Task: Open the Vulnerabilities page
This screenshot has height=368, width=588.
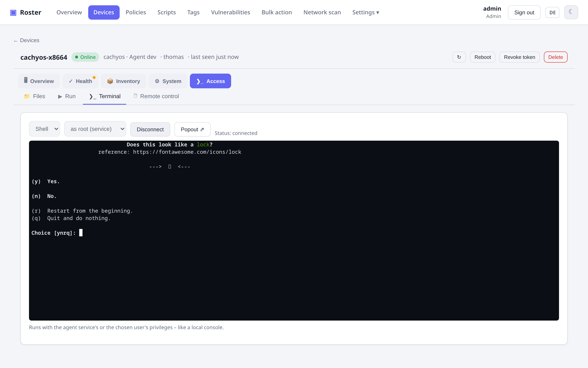Action: pyautogui.click(x=231, y=12)
